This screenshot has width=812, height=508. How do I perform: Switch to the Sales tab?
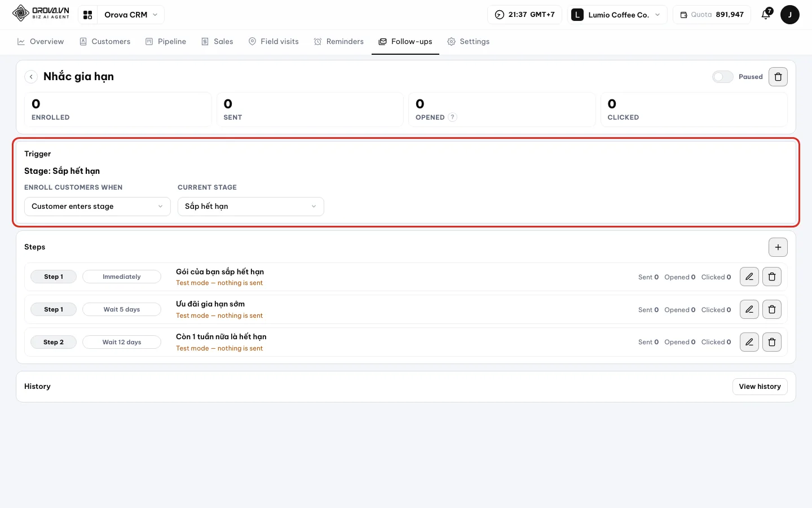pyautogui.click(x=217, y=42)
